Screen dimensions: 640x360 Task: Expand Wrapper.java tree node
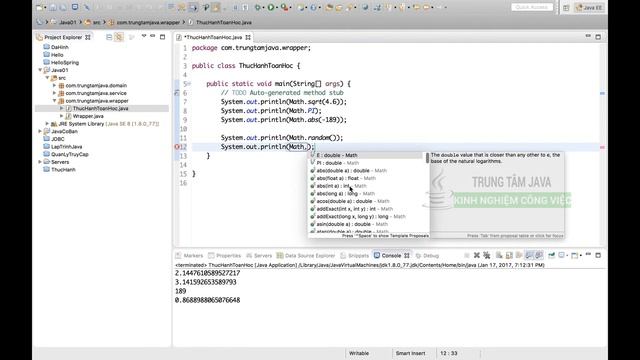coord(62,116)
